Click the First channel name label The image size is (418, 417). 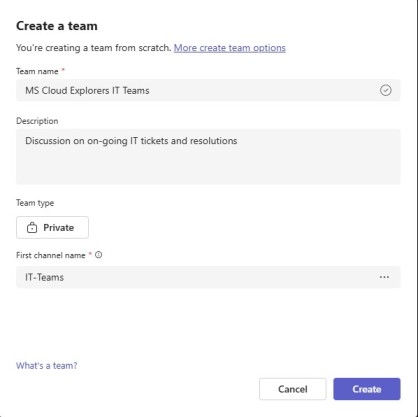[x=51, y=255]
